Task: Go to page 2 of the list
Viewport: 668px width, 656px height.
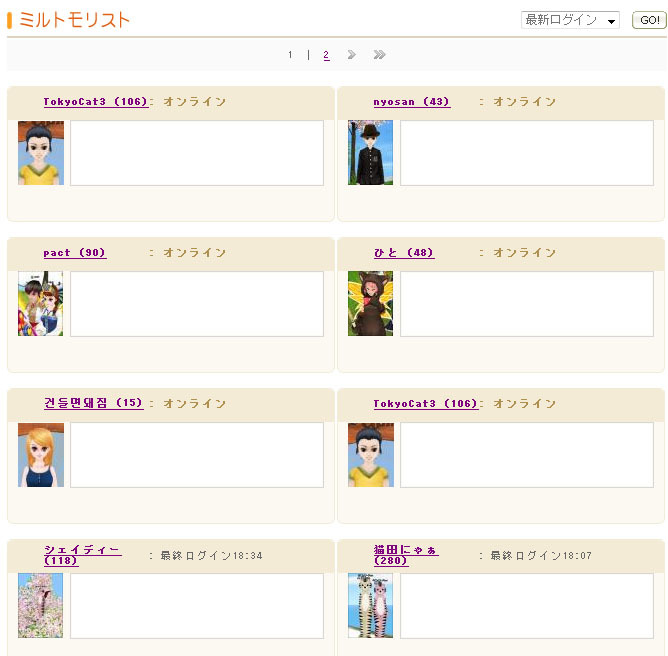Action: (326, 55)
